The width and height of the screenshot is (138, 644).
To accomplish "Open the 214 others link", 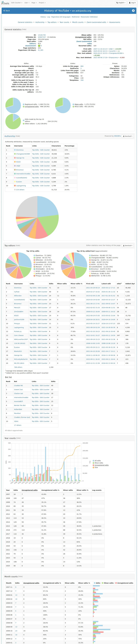I will (20, 190).
